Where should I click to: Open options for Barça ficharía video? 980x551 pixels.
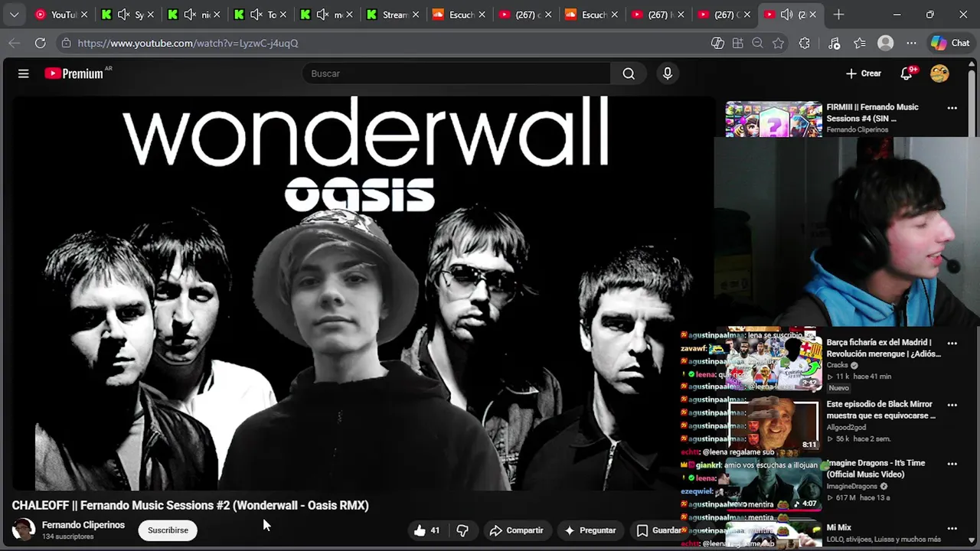952,343
